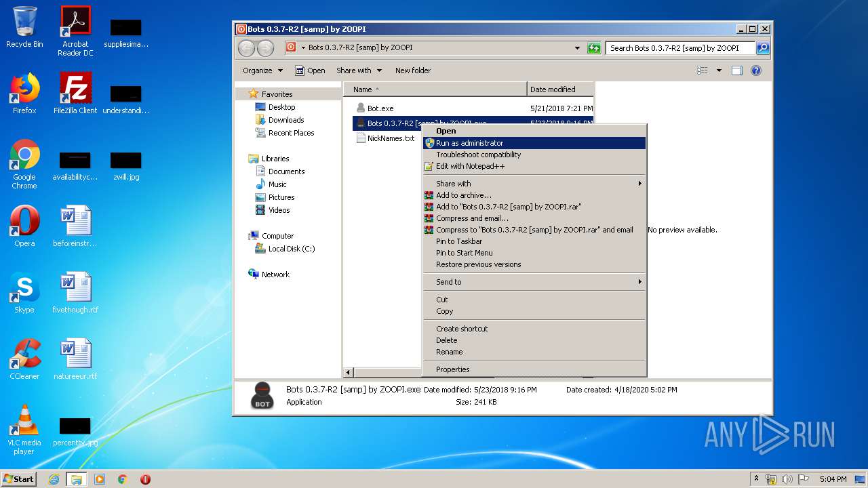The height and width of the screenshot is (488, 868).
Task: Click the Start button
Action: pos(19,479)
